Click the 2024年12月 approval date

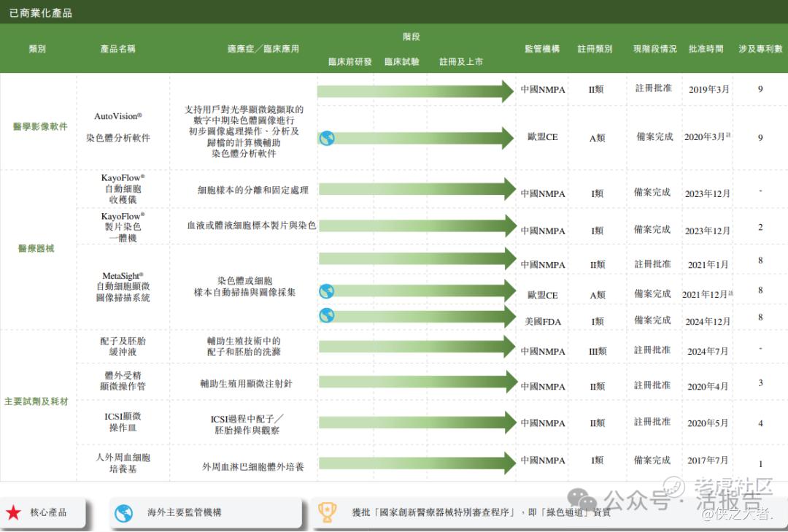(x=708, y=321)
